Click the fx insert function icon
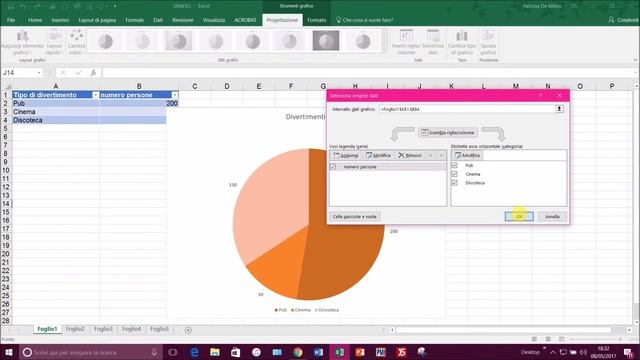 coord(93,73)
